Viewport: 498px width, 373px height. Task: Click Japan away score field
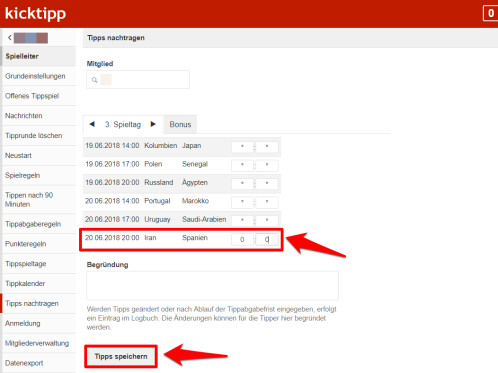[x=267, y=146]
